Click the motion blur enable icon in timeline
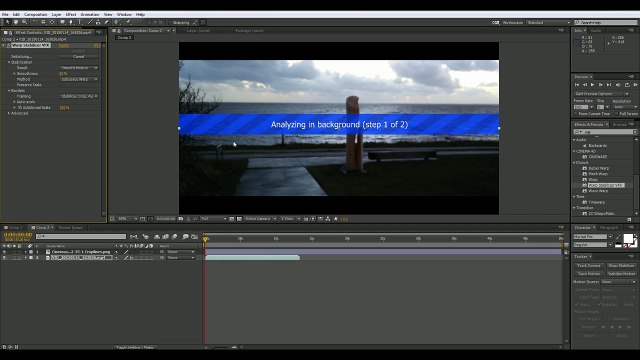 point(174,237)
